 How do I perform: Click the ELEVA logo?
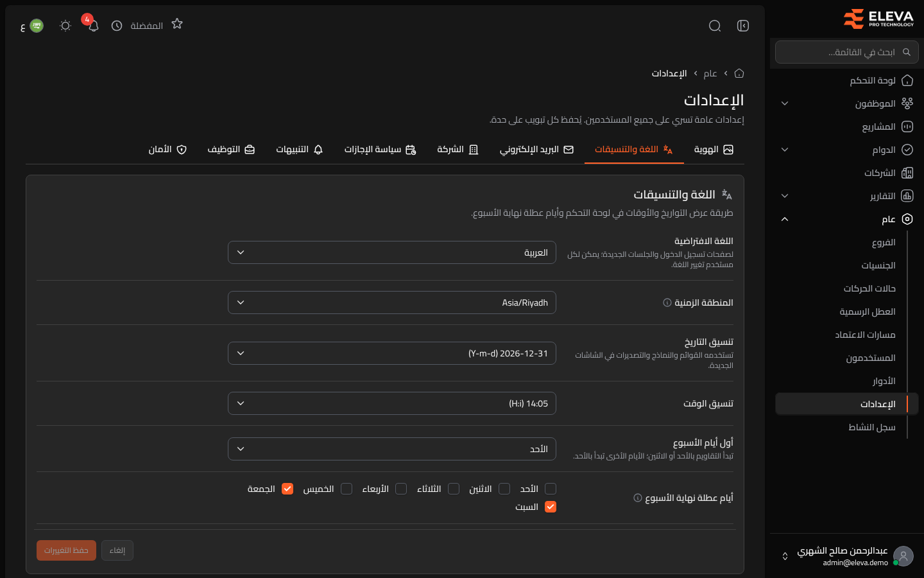tap(878, 19)
